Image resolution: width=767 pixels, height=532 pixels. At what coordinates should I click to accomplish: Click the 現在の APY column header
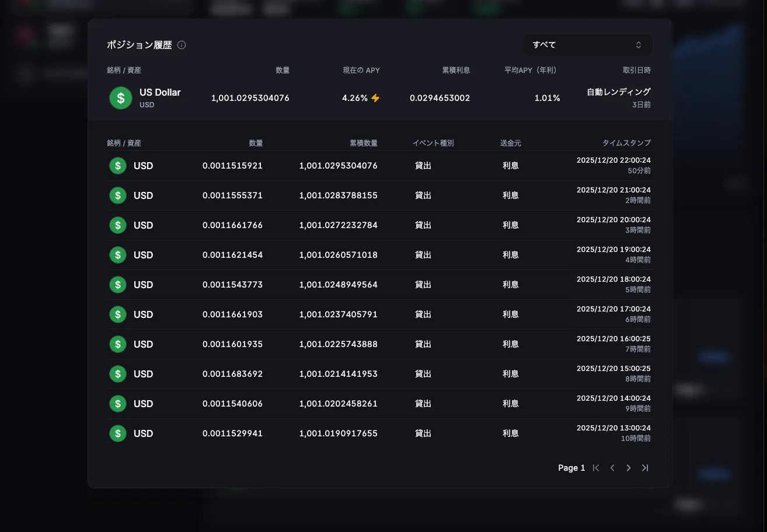361,70
